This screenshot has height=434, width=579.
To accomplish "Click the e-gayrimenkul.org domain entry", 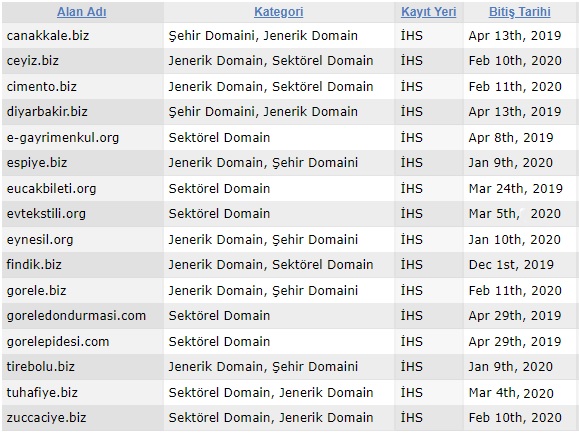I will [x=63, y=138].
